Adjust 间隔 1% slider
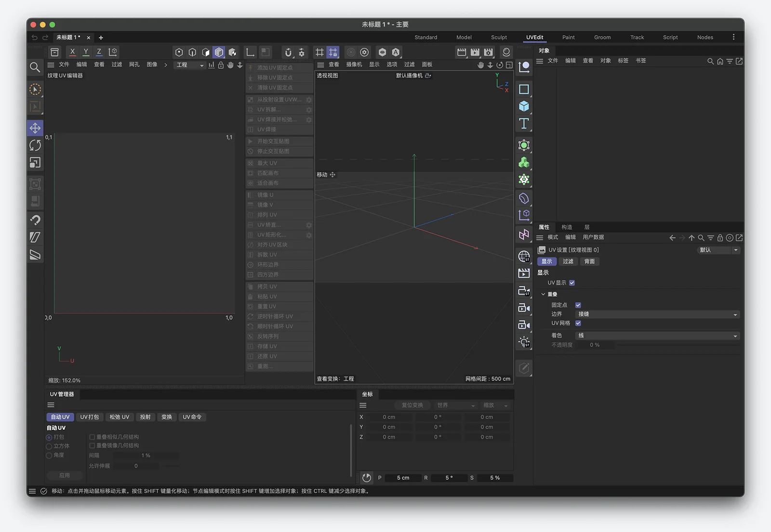Viewport: 771px width, 532px height. (146, 455)
